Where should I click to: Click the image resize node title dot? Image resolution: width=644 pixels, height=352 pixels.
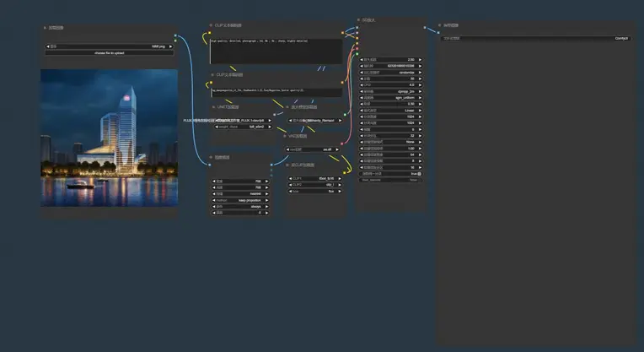[x=212, y=157]
